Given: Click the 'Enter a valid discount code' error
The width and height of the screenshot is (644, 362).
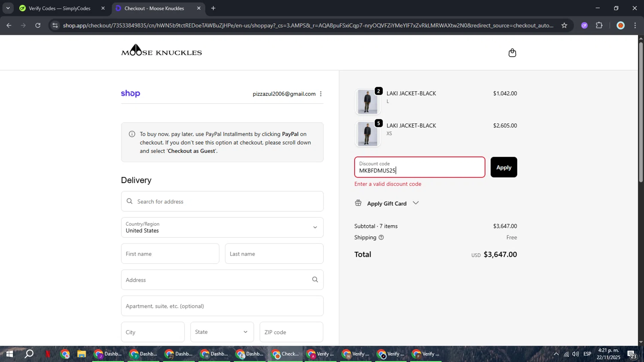Looking at the screenshot, I should tap(388, 184).
